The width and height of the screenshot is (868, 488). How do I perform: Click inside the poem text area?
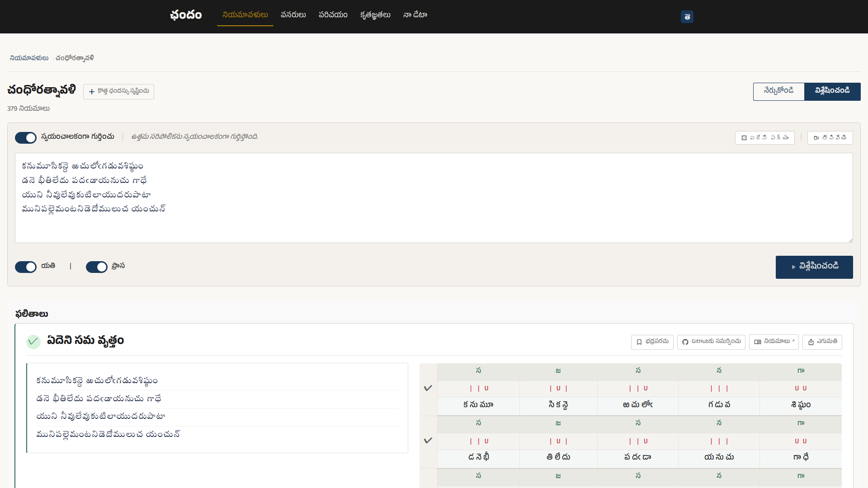[434, 198]
